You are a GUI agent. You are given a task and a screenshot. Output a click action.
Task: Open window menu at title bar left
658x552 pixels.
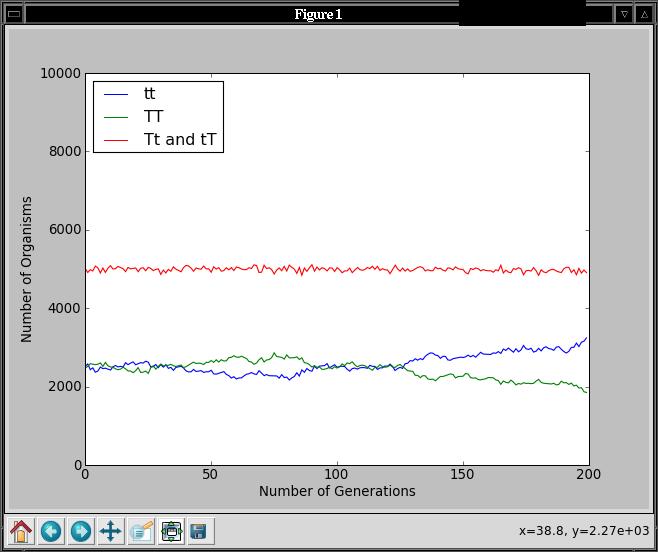[14, 14]
